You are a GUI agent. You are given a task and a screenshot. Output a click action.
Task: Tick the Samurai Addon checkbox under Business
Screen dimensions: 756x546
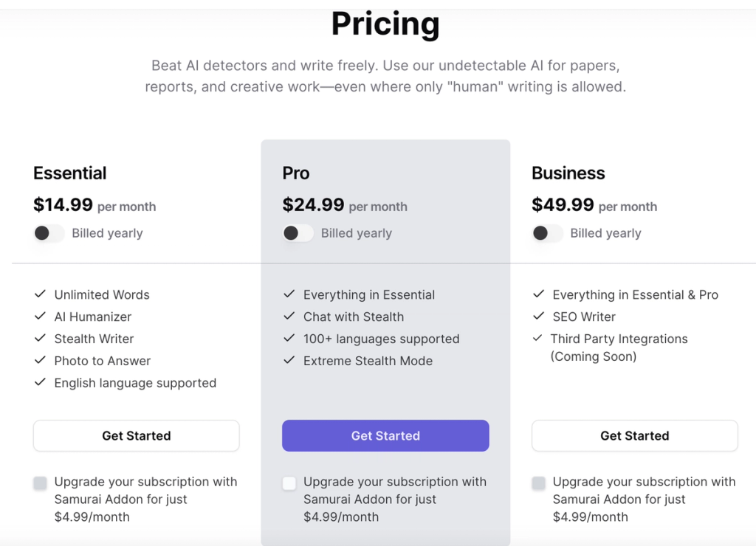537,483
